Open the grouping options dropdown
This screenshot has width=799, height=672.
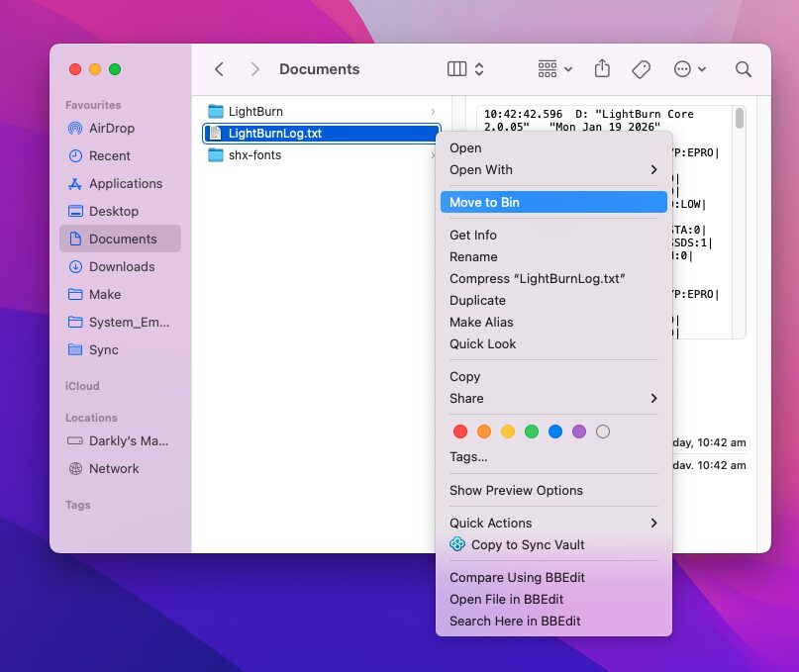(554, 69)
